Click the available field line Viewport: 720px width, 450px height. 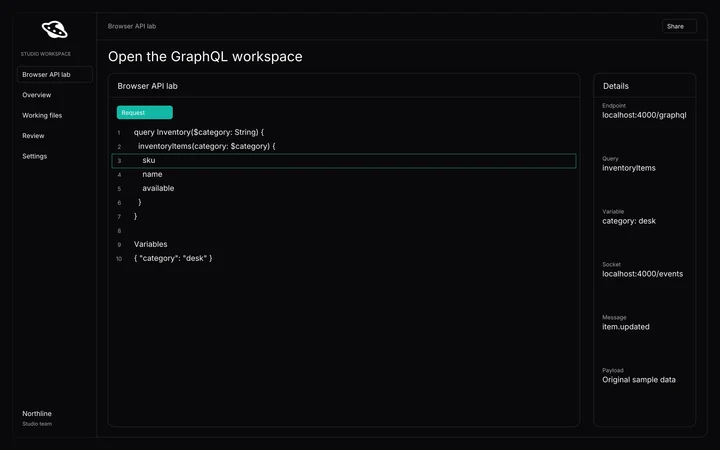click(158, 188)
